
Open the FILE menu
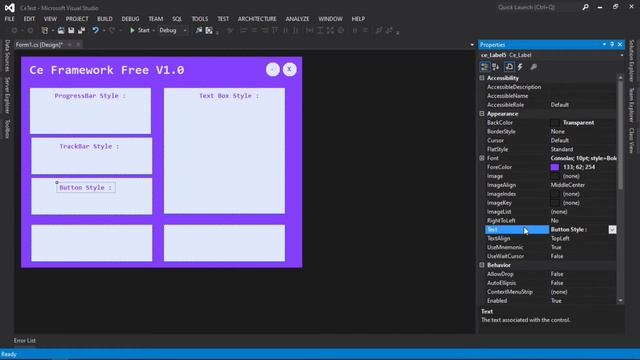coord(9,19)
